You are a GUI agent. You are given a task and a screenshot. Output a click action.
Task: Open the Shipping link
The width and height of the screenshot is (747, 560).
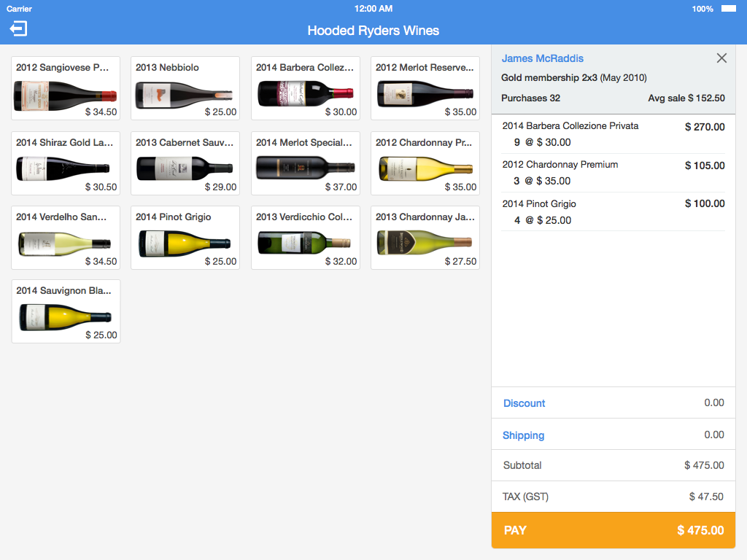coord(523,435)
